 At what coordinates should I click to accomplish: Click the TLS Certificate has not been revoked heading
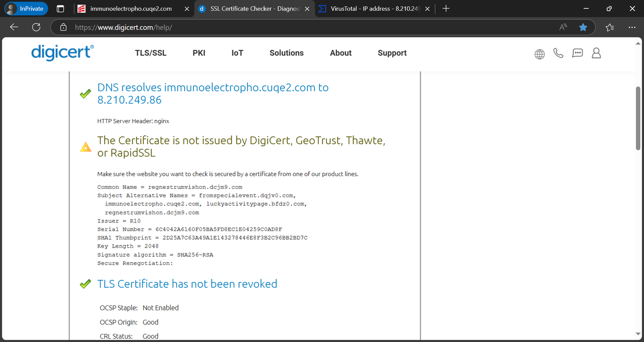tap(187, 284)
